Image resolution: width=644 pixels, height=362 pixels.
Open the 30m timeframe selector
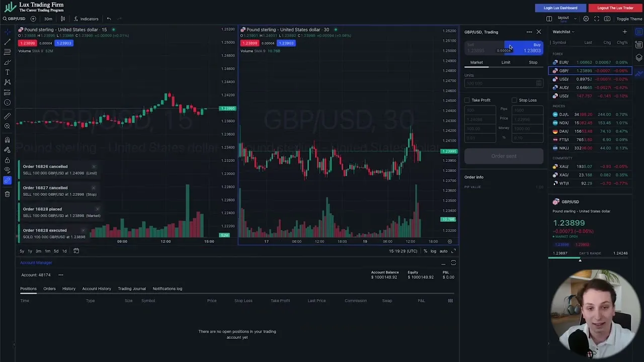(x=48, y=19)
